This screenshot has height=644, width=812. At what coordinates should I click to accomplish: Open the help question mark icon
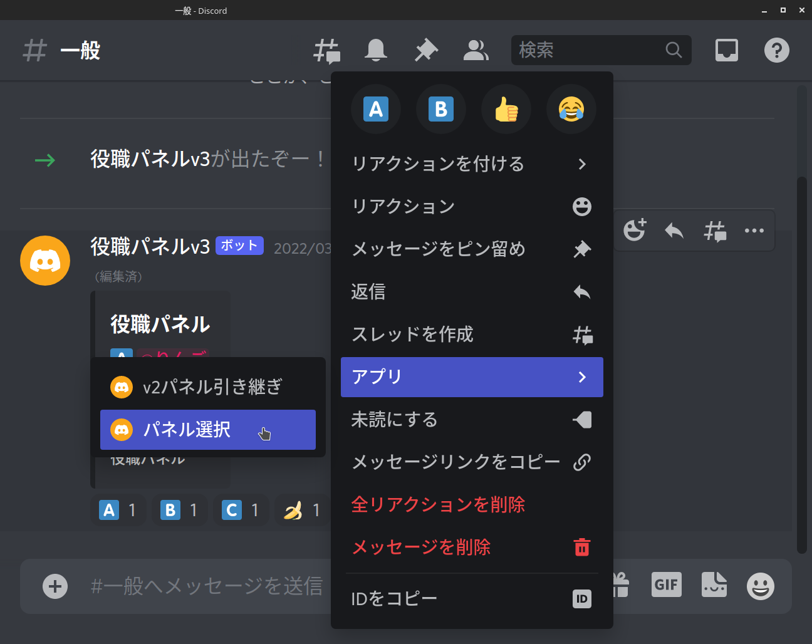(777, 50)
